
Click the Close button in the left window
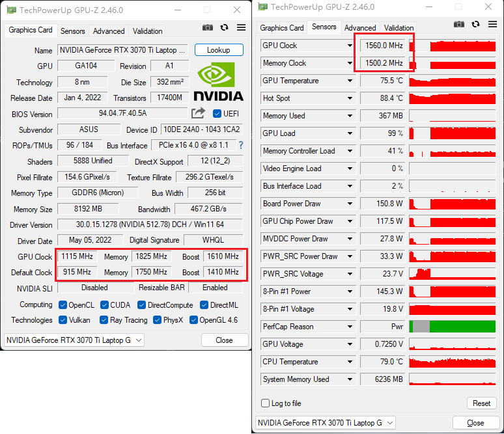click(225, 340)
